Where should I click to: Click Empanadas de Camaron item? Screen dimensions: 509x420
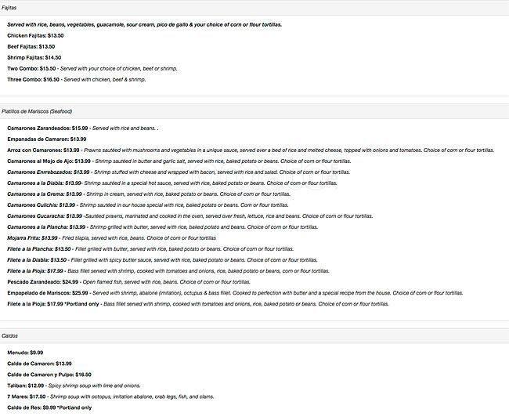[46, 139]
